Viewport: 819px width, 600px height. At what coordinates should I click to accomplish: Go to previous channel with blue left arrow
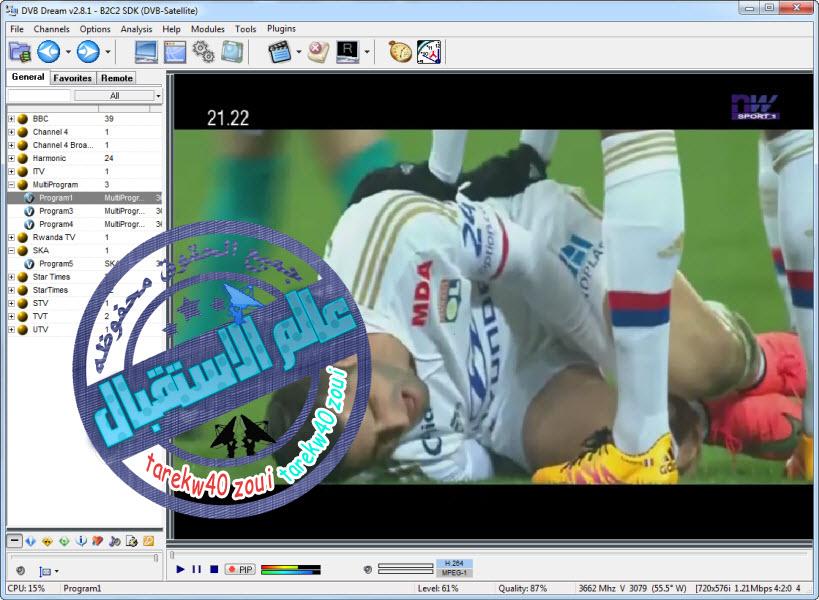click(x=49, y=52)
